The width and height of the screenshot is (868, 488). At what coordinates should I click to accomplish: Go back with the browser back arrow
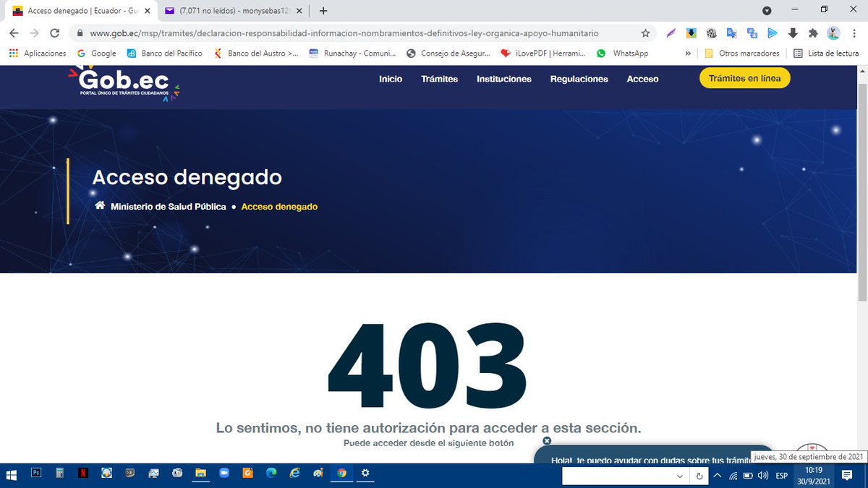click(x=14, y=33)
